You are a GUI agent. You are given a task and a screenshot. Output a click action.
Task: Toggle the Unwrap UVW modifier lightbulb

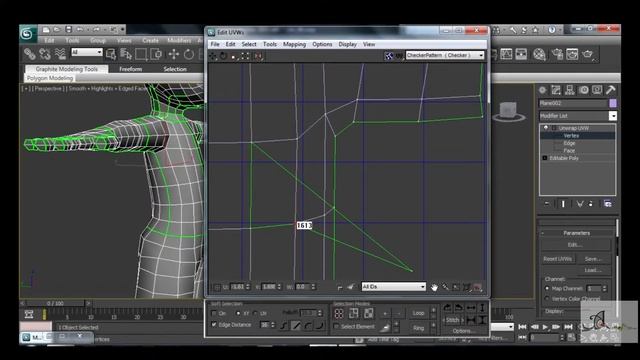tap(546, 128)
